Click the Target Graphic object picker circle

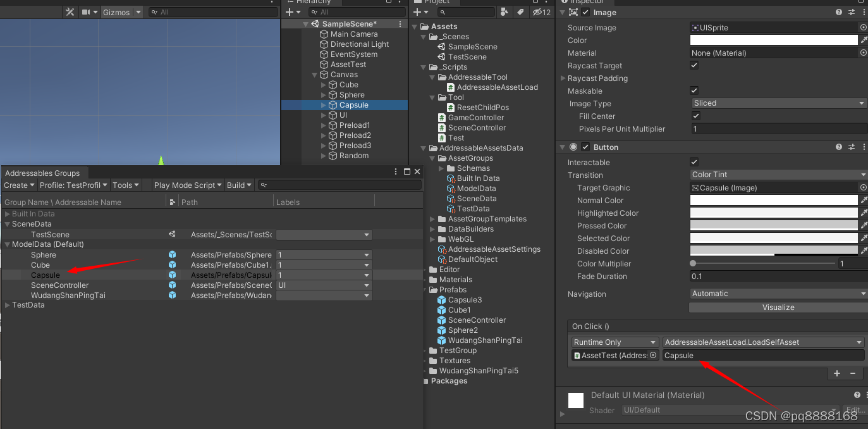[863, 187]
